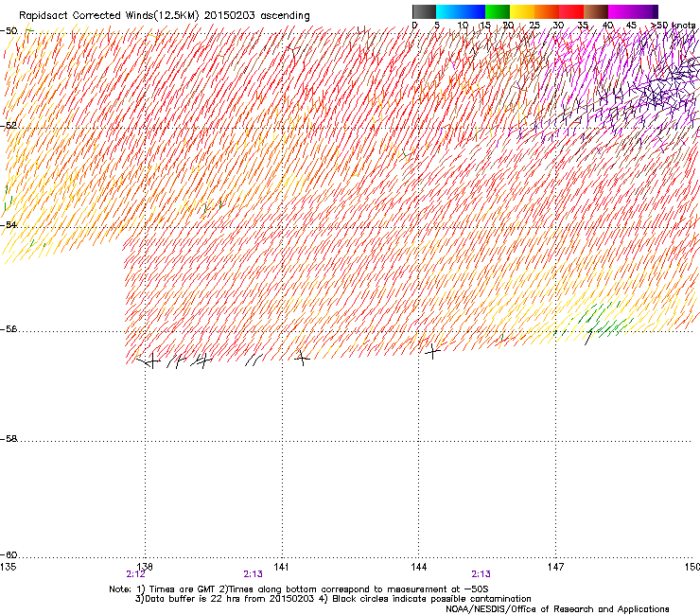Click the brown 35-40 knots legend segment
This screenshot has height=615, width=700.
coord(596,11)
